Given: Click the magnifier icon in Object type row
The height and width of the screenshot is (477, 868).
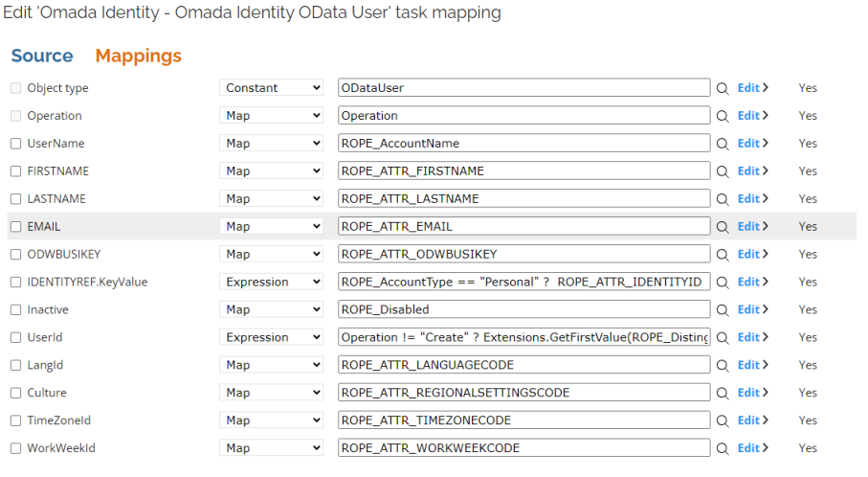Looking at the screenshot, I should point(723,89).
